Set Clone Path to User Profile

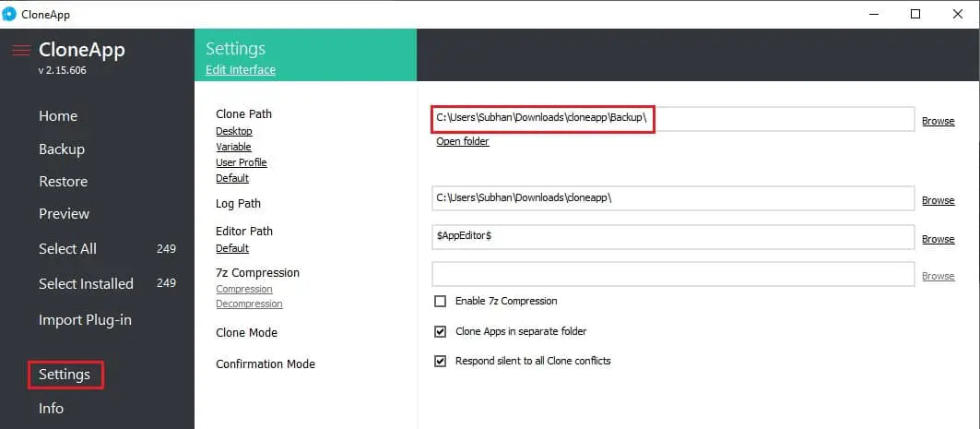coord(242,162)
